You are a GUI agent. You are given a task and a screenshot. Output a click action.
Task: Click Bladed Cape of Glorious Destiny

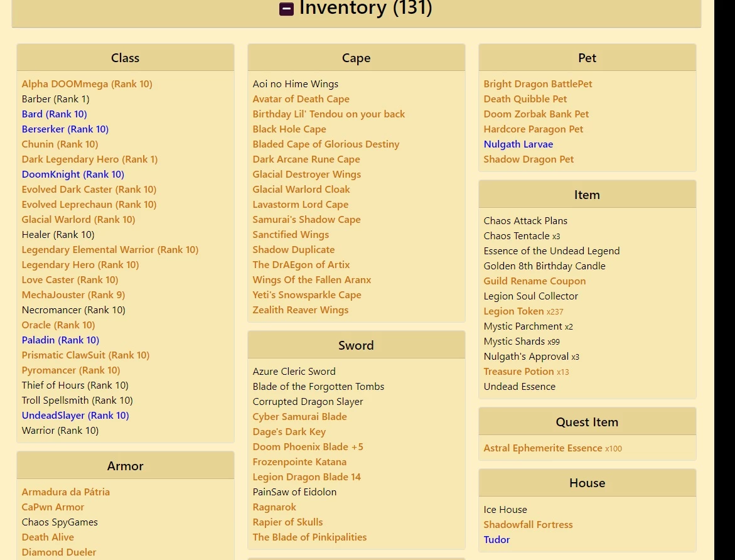click(326, 144)
